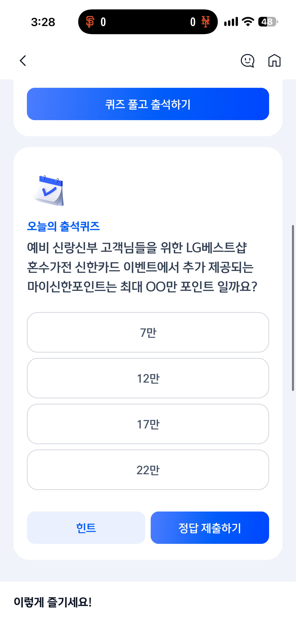Tap the 3:28 clock in status bar
Viewport: 296px width, 644px height.
pos(43,22)
